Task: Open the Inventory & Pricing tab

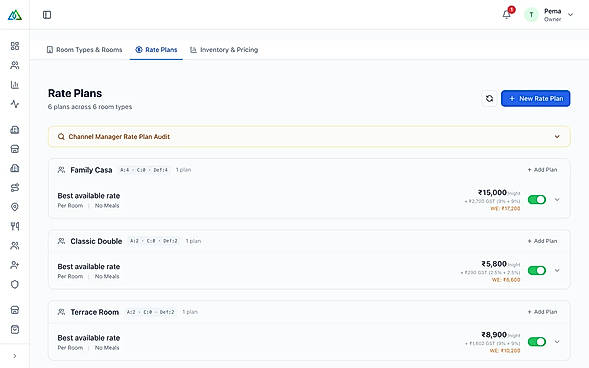Action: coord(224,50)
